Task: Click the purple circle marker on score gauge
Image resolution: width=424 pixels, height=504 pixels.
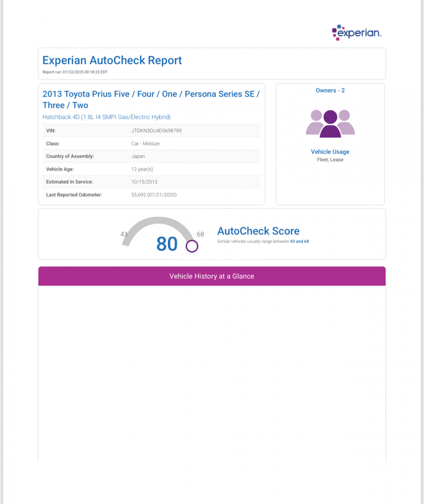Action: (192, 246)
